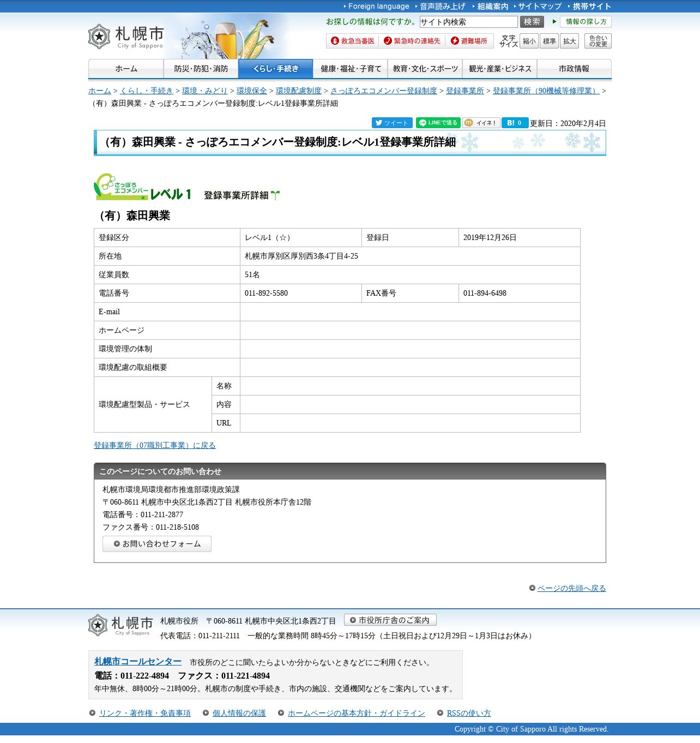Click the 51名 employee count cell
This screenshot has height=743, width=700.
point(410,275)
